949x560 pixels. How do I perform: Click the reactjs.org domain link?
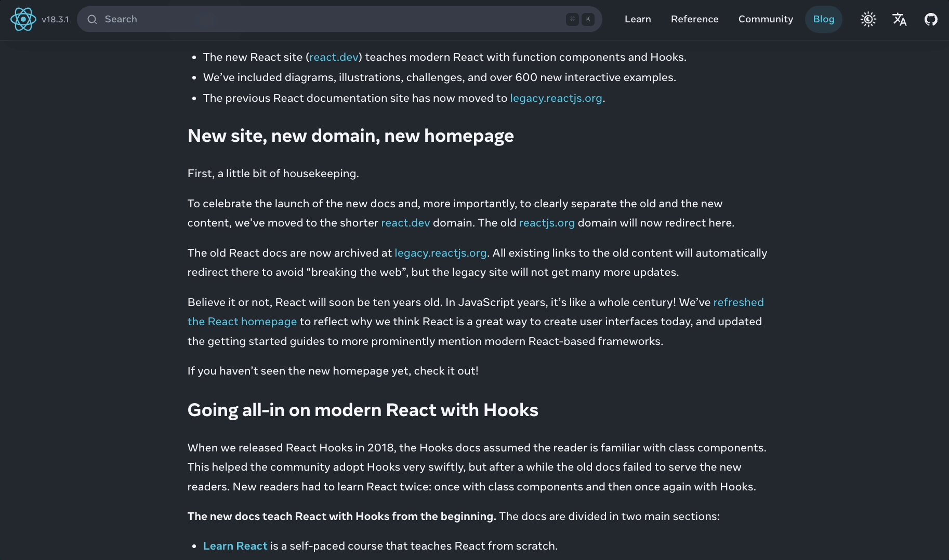click(547, 223)
